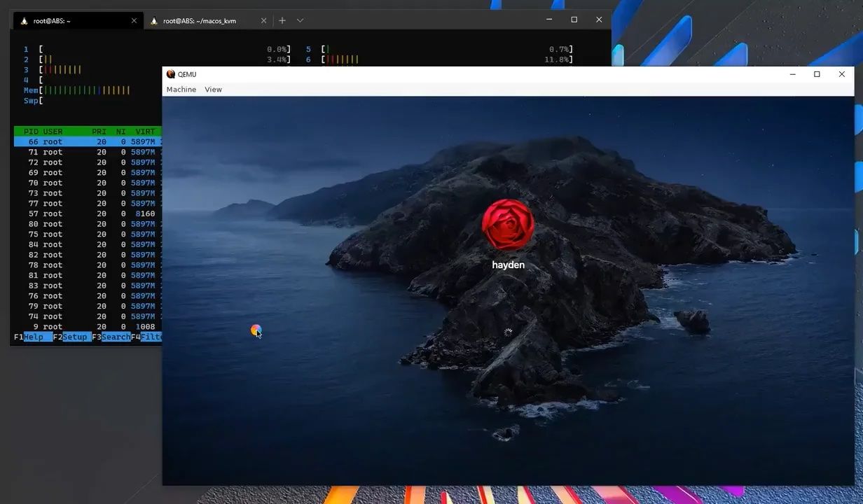This screenshot has height=504, width=863.
Task: Click F4 Filter in the htop footer
Action: [x=147, y=337]
